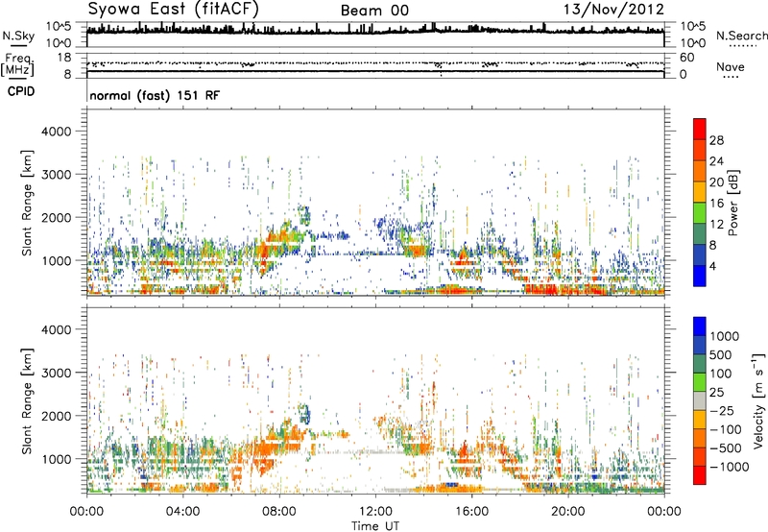
Task: Click the "08:00" time axis label
Action: (x=279, y=512)
